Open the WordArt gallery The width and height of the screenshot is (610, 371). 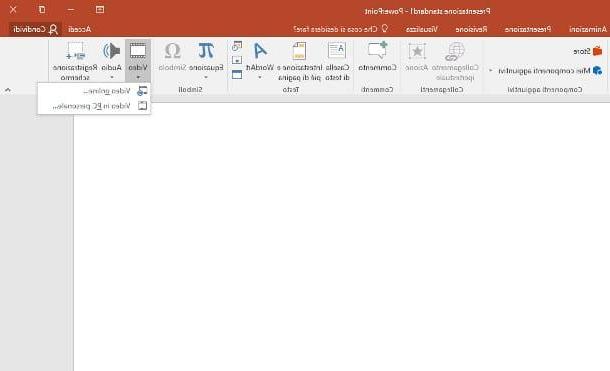(260, 60)
